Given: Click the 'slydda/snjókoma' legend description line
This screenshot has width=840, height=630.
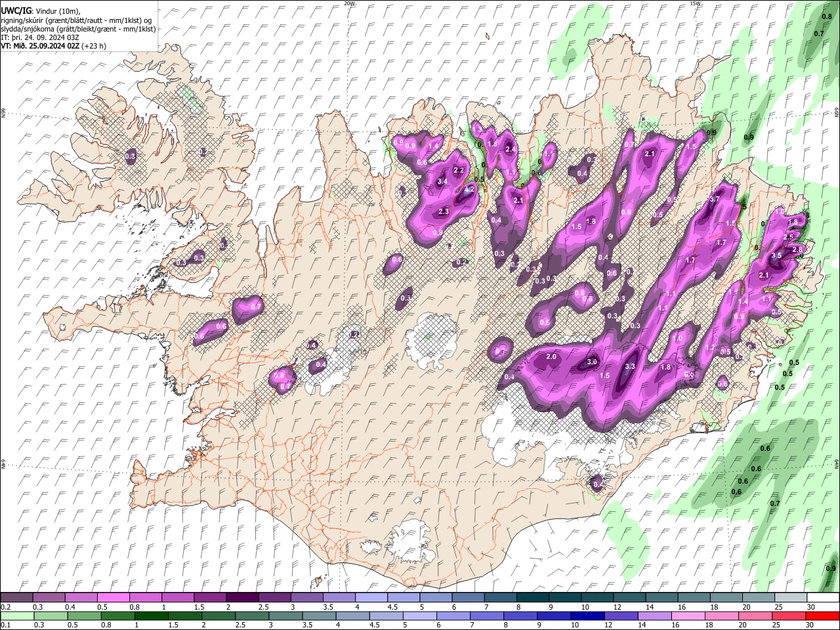Looking at the screenshot, I should [78, 29].
